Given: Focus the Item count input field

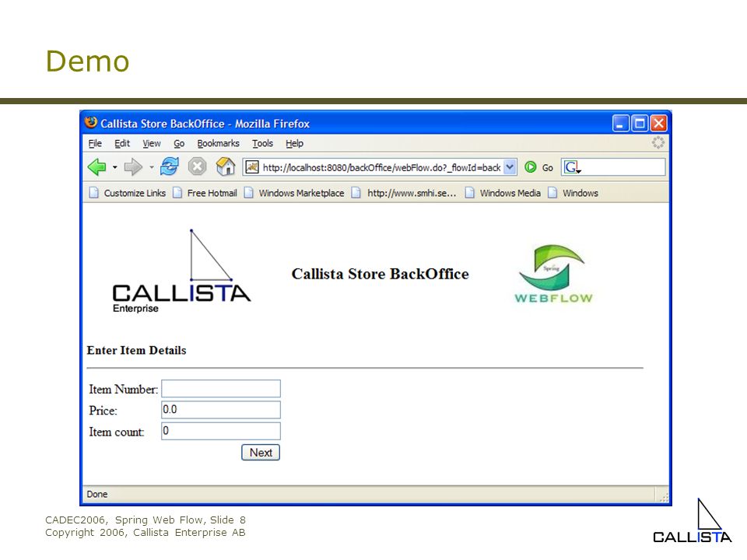Looking at the screenshot, I should [221, 432].
